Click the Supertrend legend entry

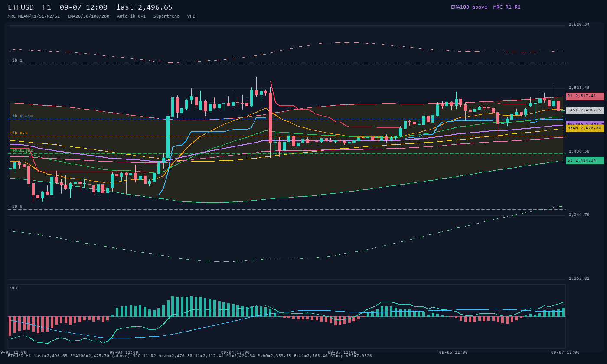pyautogui.click(x=166, y=16)
